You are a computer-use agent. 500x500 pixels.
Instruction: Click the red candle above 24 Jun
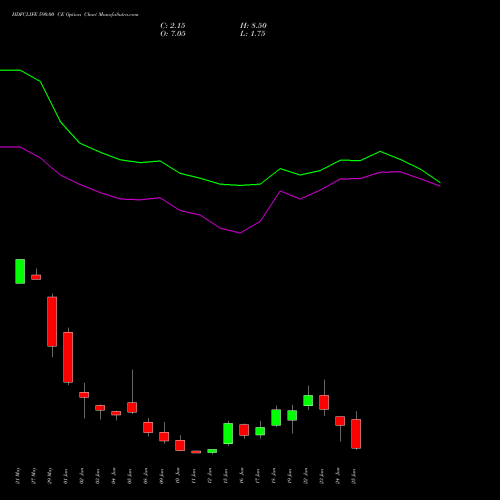coord(340,421)
